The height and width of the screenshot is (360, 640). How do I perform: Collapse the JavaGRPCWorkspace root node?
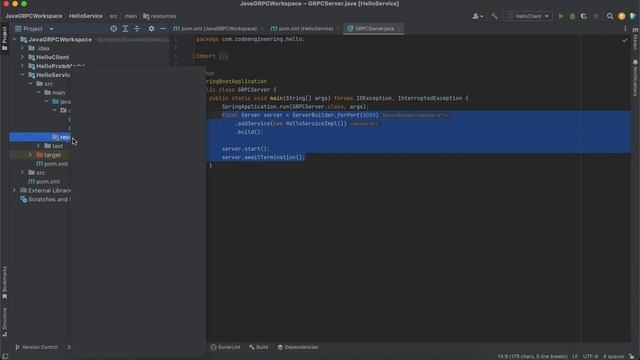(x=15, y=40)
